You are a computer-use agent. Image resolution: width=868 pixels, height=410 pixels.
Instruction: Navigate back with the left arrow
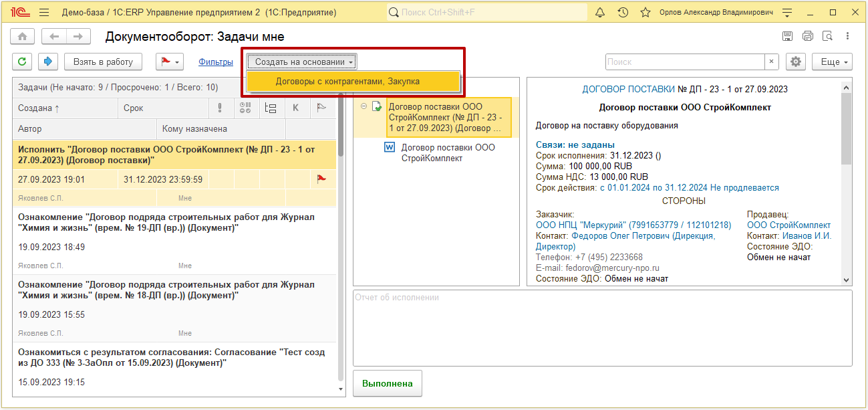tap(54, 37)
